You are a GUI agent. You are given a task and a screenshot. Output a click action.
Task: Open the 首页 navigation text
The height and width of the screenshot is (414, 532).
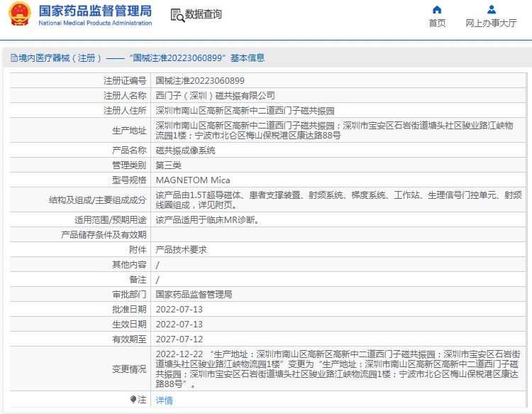[x=437, y=23]
